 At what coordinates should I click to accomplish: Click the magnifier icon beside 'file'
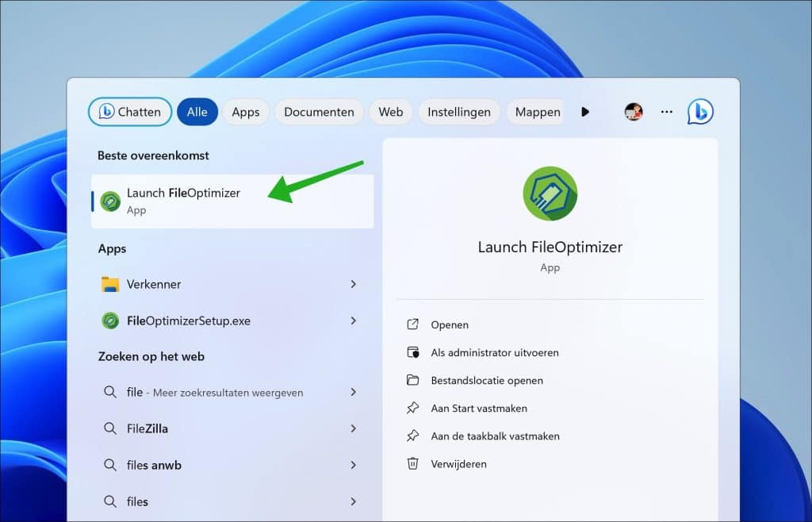[109, 393]
